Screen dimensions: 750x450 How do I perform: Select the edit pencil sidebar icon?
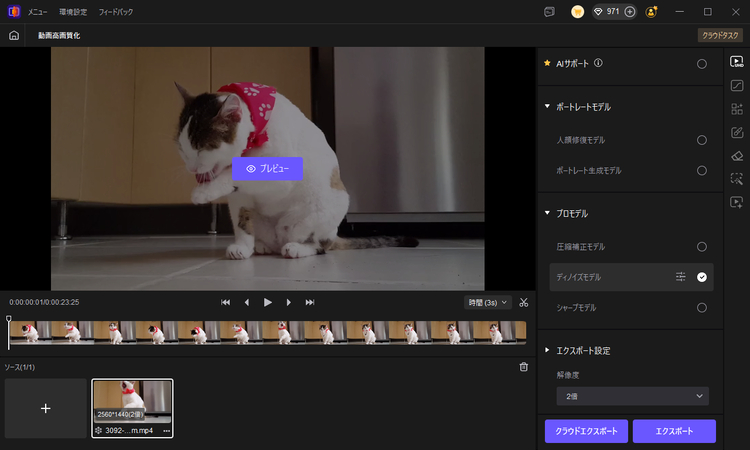tap(737, 132)
